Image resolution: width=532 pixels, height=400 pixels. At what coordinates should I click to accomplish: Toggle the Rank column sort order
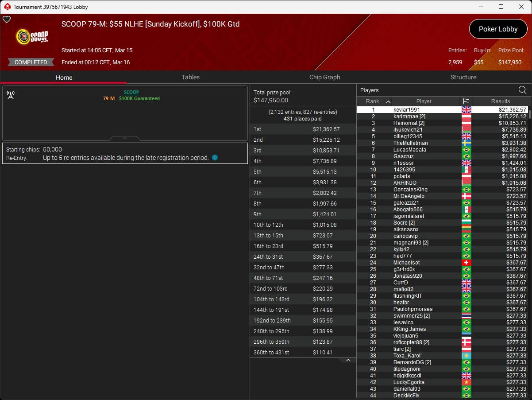click(x=374, y=101)
